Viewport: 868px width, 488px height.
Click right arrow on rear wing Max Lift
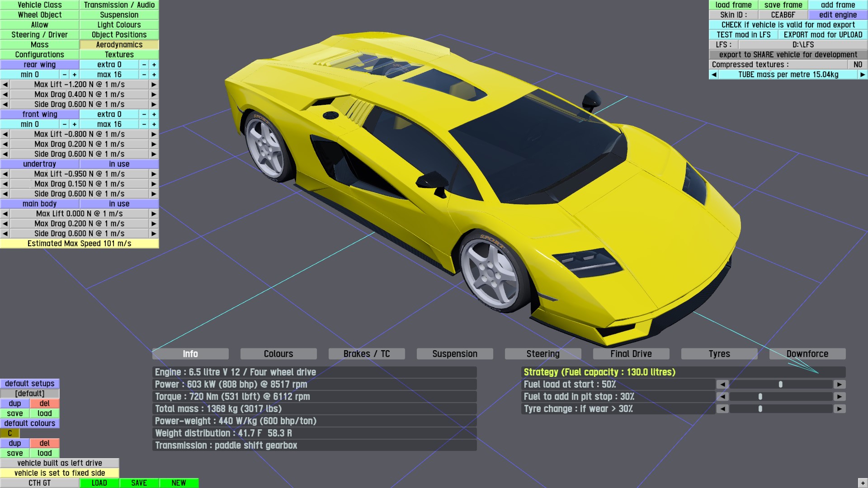[x=154, y=84]
